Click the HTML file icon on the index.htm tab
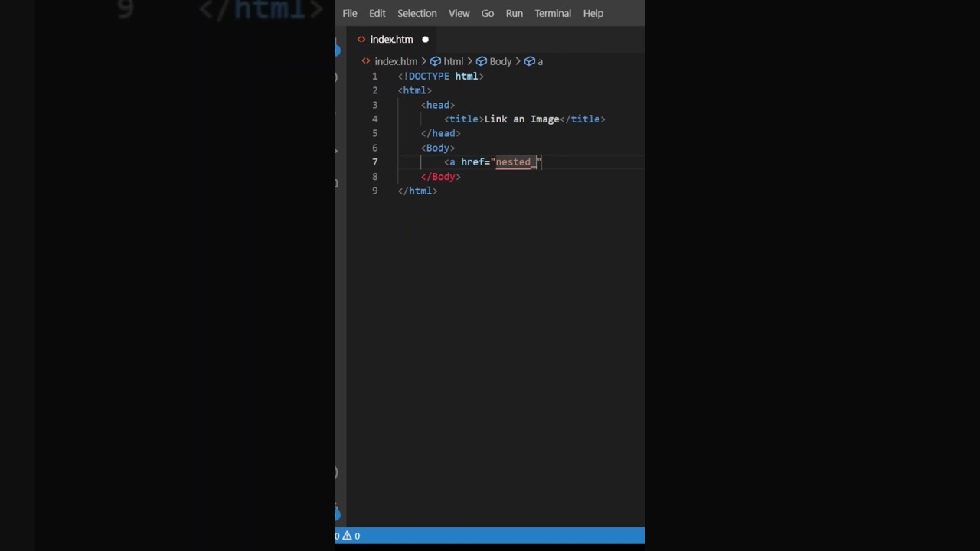This screenshot has height=551, width=980. [361, 40]
